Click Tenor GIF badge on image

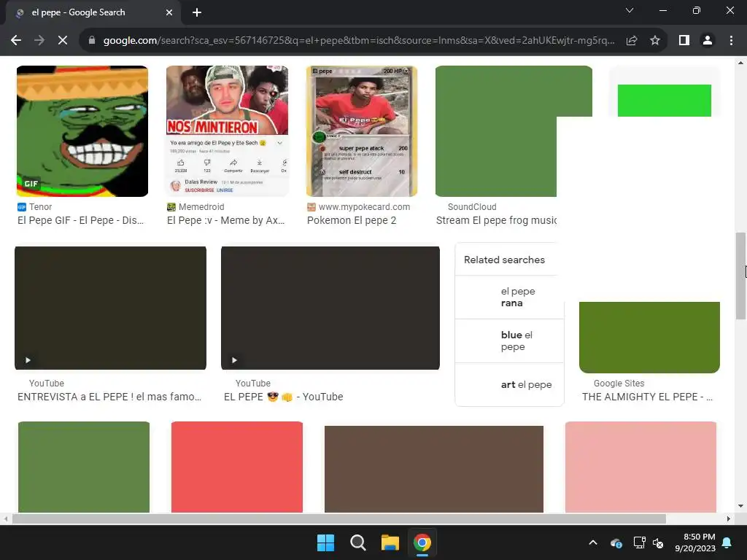tap(31, 183)
